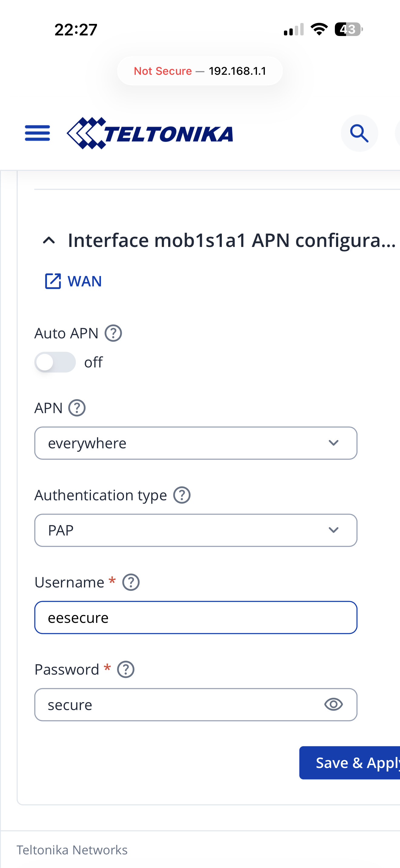This screenshot has width=400, height=868.
Task: Collapse the Interface mob1s1a1 APN configuration section
Action: pyautogui.click(x=49, y=241)
